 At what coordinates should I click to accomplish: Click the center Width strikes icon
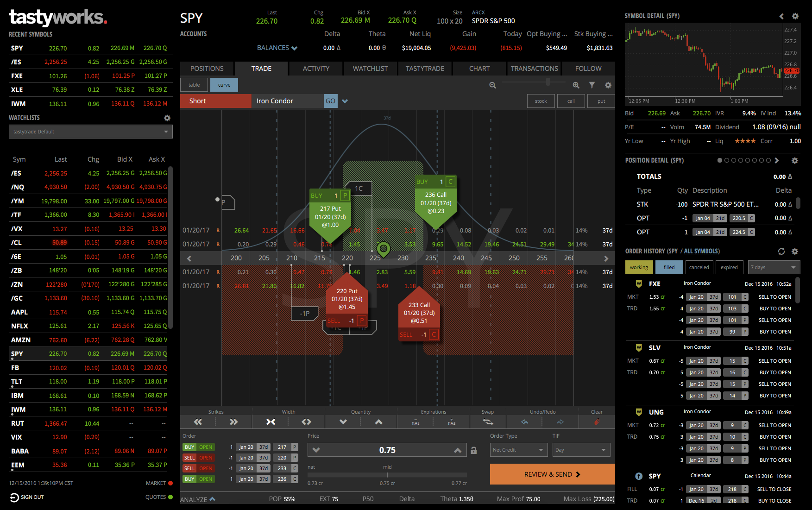click(271, 422)
